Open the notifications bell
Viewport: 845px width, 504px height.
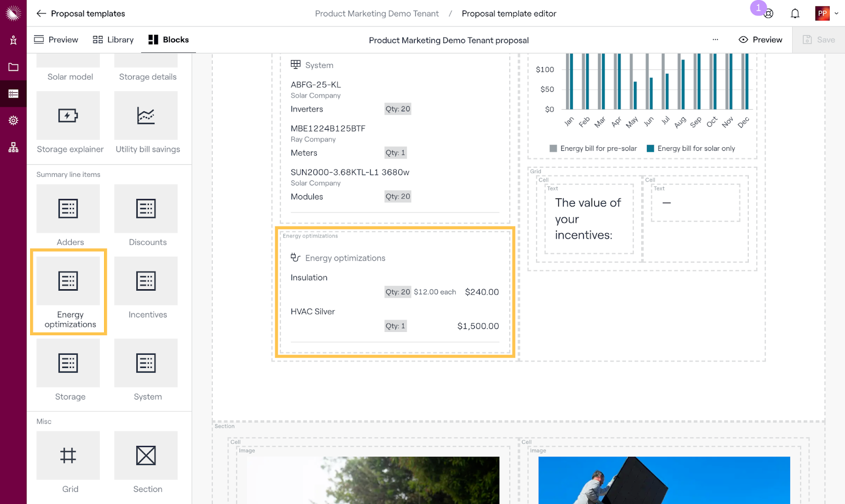click(x=795, y=14)
